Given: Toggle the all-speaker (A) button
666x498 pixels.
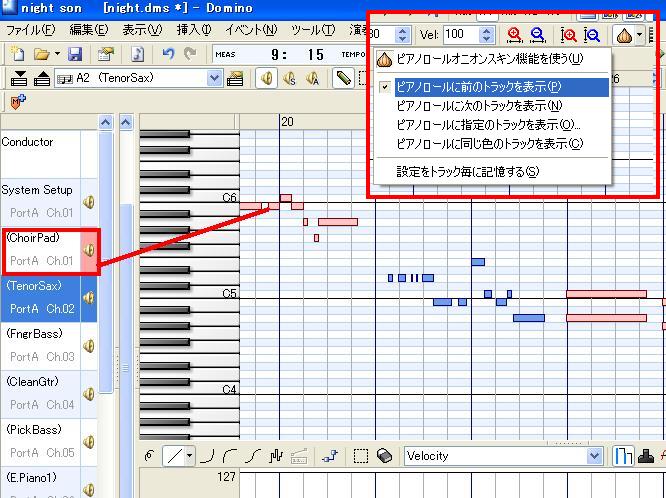Looking at the screenshot, I should (x=312, y=78).
